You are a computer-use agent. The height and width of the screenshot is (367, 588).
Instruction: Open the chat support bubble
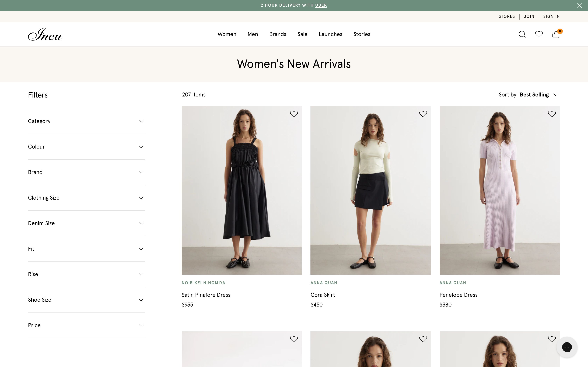(x=567, y=347)
